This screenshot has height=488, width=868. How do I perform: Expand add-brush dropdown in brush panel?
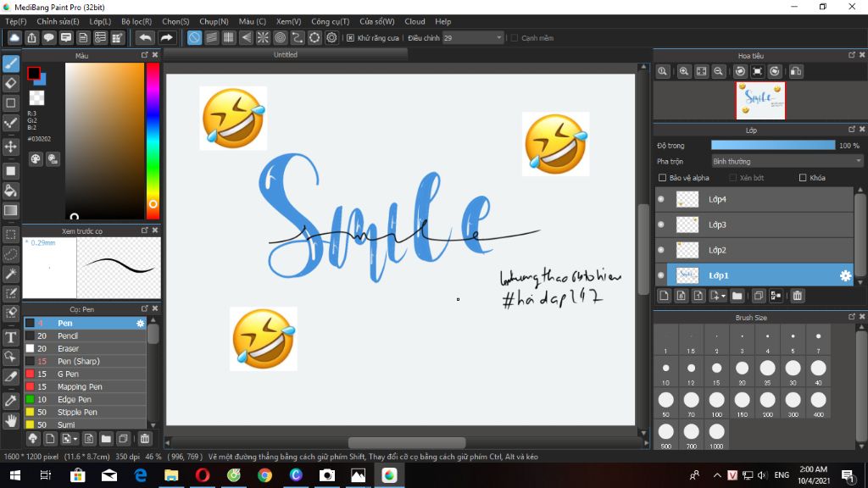[x=75, y=440]
